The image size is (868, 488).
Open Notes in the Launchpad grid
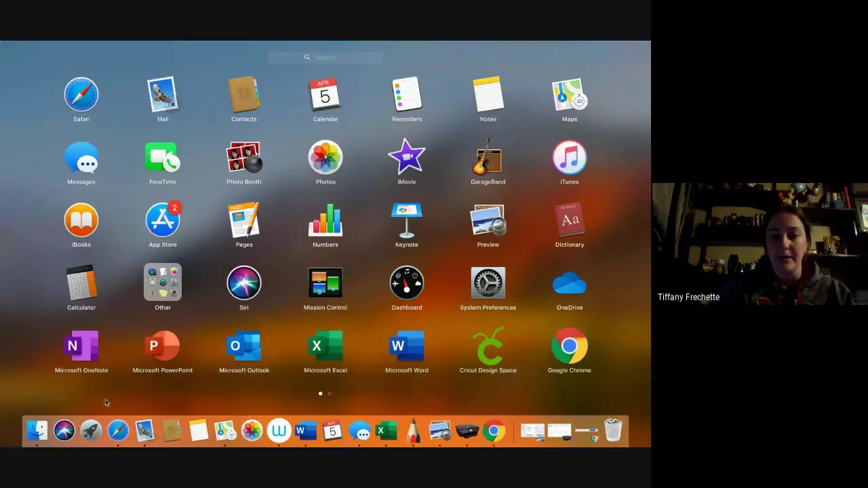pos(488,95)
